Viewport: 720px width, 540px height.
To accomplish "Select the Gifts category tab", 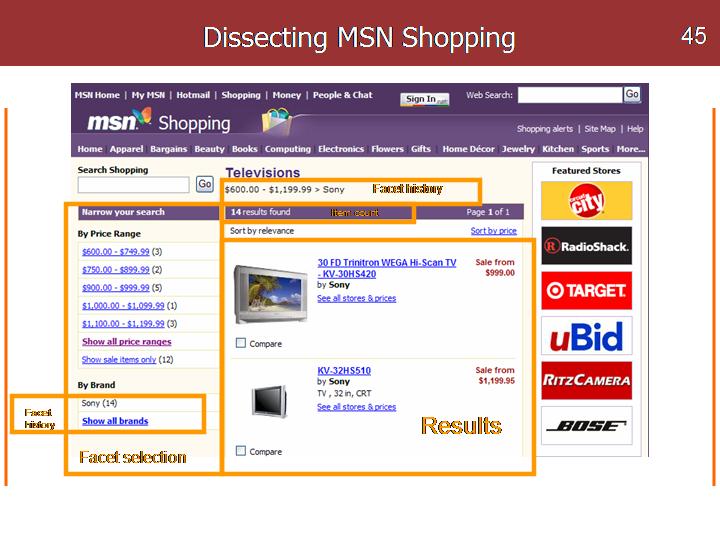I will 421,149.
